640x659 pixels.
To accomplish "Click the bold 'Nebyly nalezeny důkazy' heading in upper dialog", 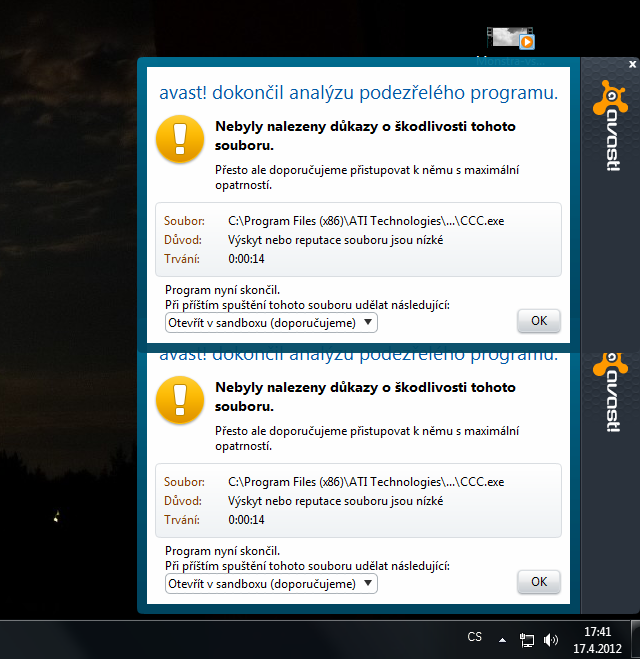I will pyautogui.click(x=365, y=136).
